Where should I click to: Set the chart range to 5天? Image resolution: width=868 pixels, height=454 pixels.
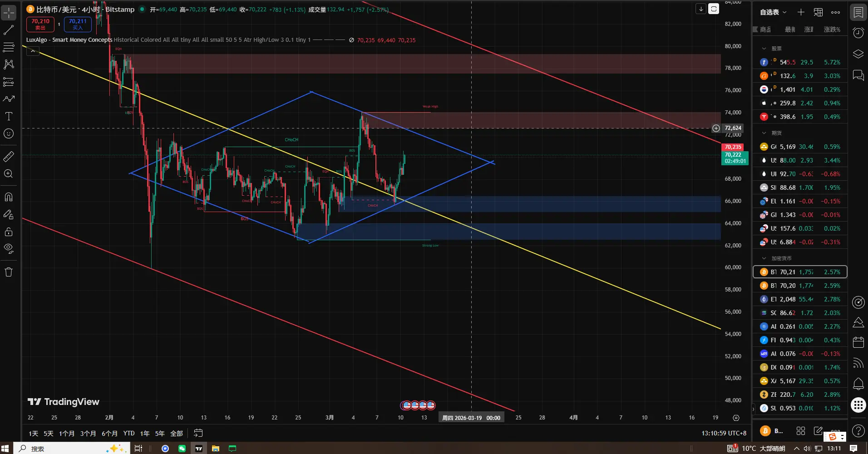[48, 434]
